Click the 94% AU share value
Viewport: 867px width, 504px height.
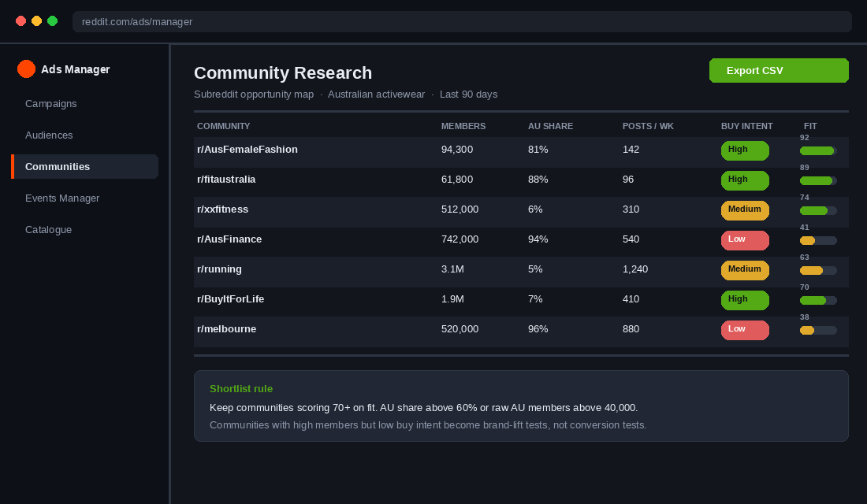point(538,239)
